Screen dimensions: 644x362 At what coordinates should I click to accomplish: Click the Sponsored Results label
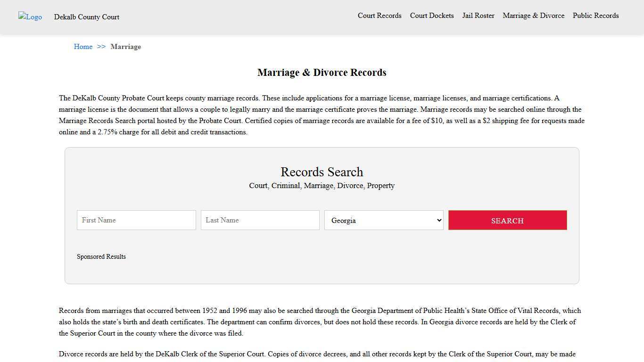pyautogui.click(x=101, y=256)
